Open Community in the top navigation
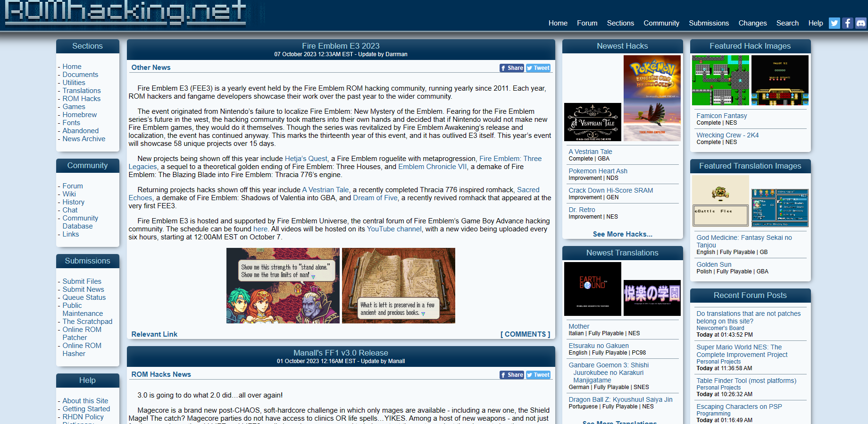The height and width of the screenshot is (424, 868). click(x=661, y=23)
